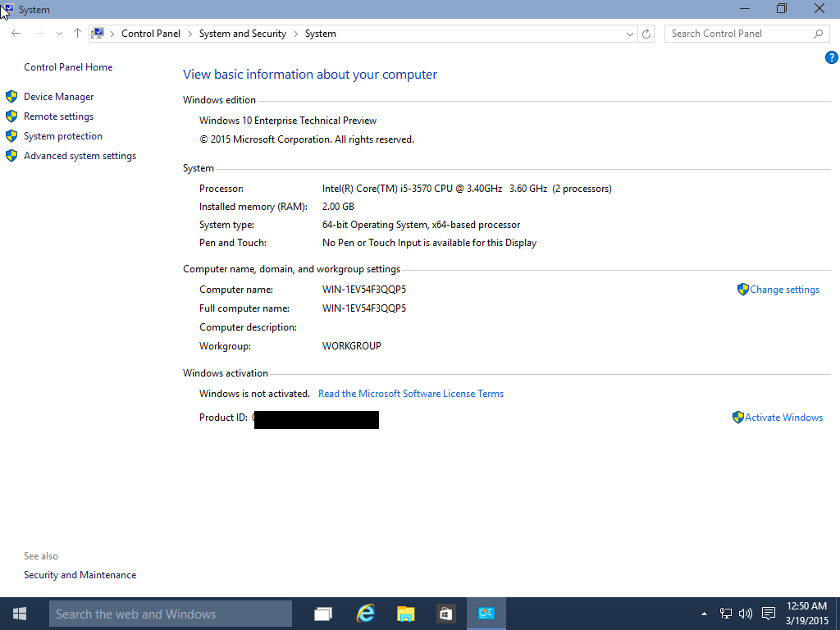Click the Back navigation arrow
This screenshot has width=840, height=630.
tap(16, 33)
